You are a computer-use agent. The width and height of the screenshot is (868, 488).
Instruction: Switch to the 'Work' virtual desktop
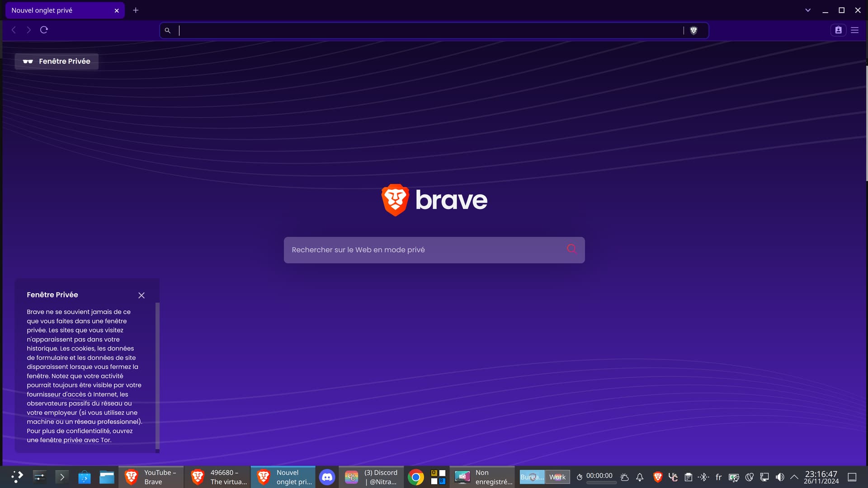click(557, 477)
